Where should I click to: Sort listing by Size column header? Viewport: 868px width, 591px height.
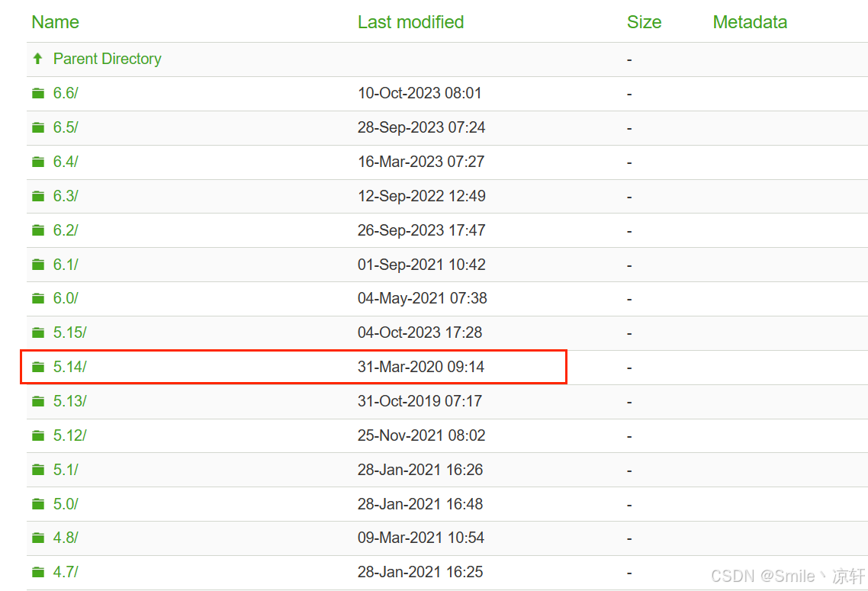point(645,22)
